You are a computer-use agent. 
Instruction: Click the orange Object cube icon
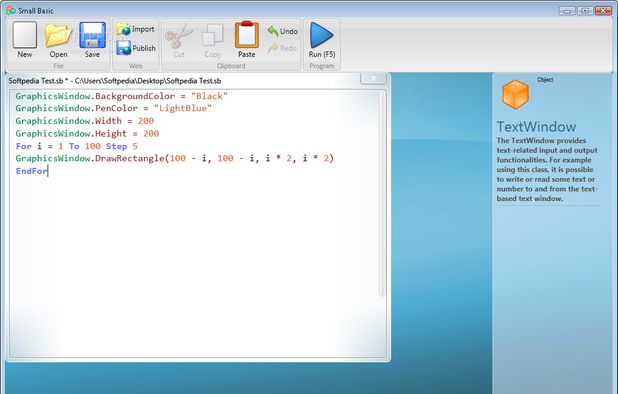515,95
